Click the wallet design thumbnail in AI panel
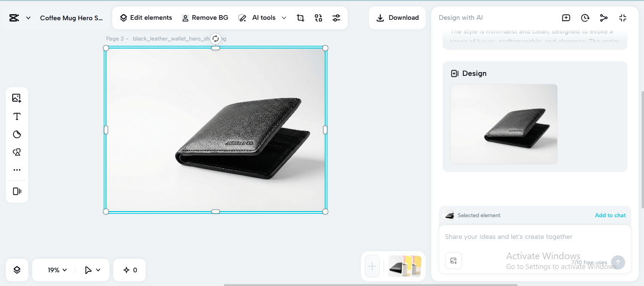 504,124
